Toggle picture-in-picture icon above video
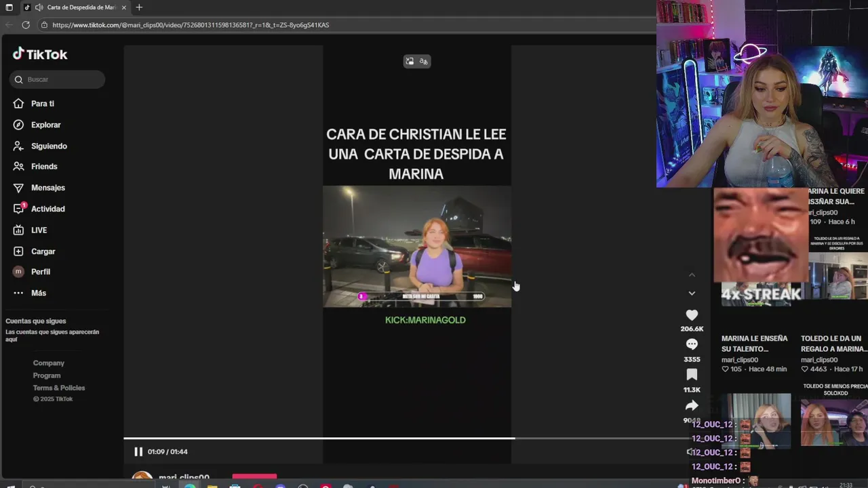The image size is (868, 488). click(410, 61)
